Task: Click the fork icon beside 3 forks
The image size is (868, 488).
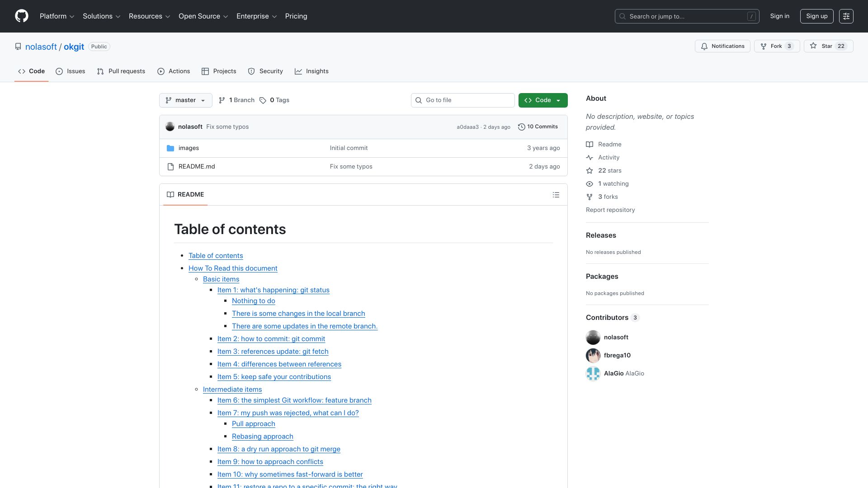Action: click(x=590, y=197)
